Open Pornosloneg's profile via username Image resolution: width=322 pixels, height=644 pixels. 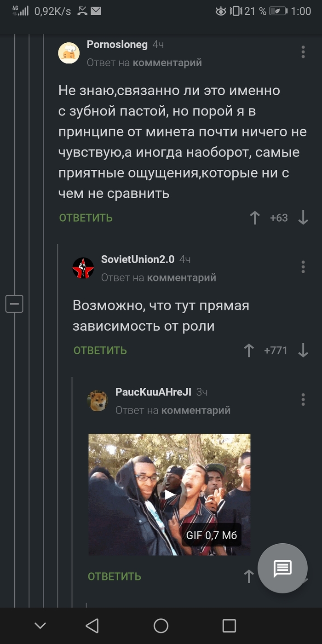[117, 44]
